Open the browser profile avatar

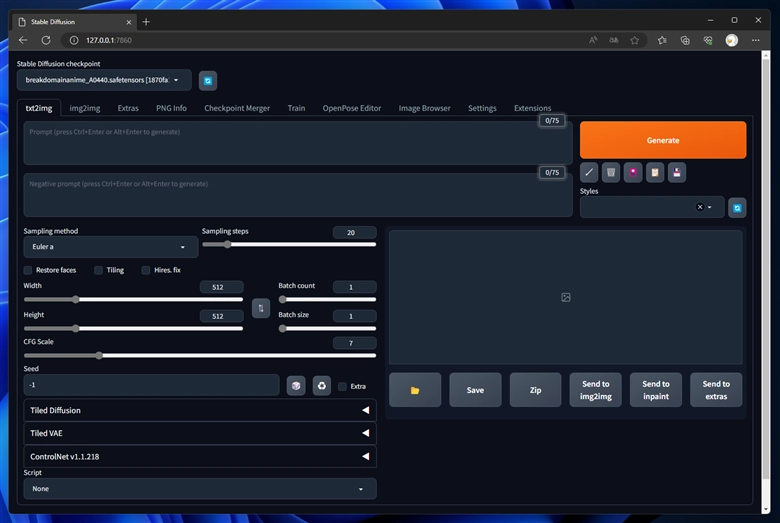tap(731, 40)
